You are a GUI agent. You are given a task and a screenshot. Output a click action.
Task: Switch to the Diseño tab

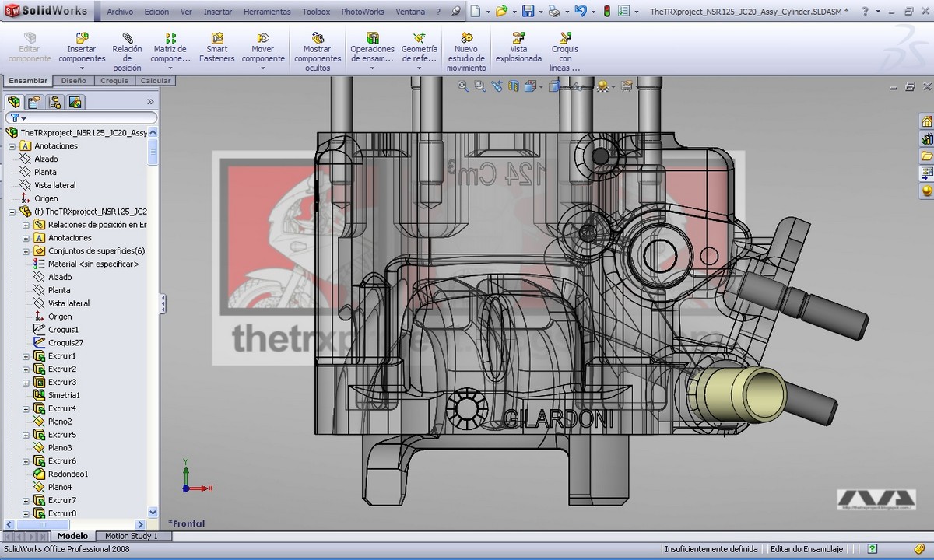click(x=74, y=81)
